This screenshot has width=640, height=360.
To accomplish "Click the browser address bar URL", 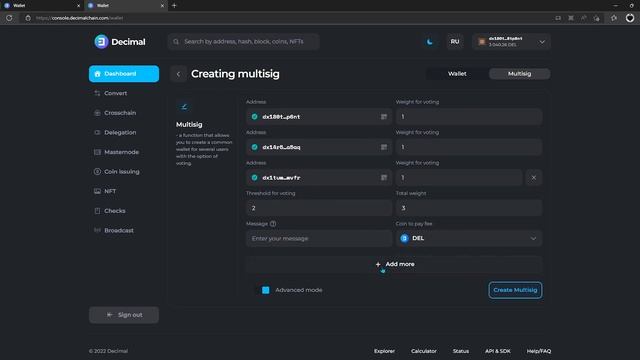I will [79, 18].
